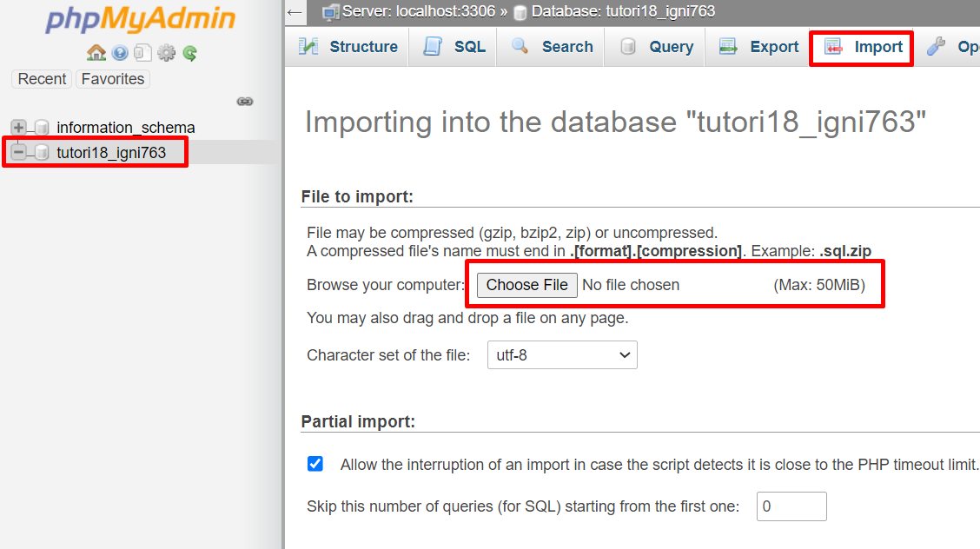
Task: Click the Import tab icon
Action: point(833,47)
